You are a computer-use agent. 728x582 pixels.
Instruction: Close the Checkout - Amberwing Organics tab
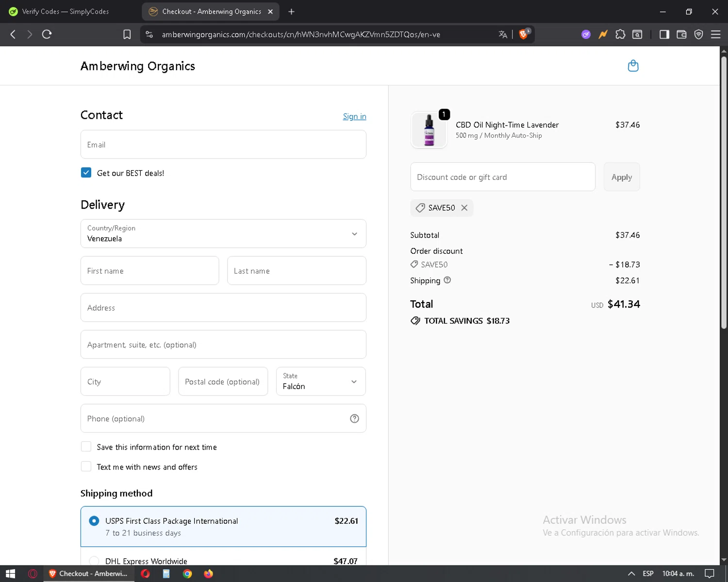270,12
